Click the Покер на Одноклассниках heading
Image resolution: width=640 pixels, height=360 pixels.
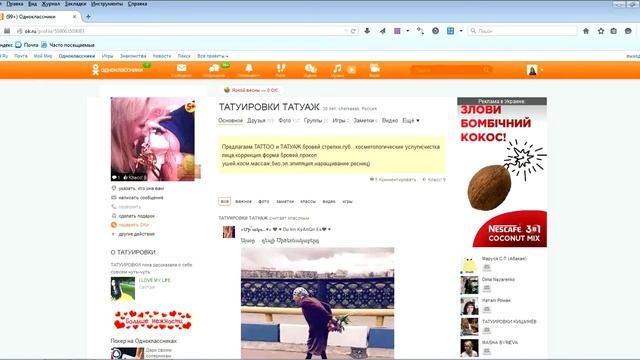point(143,341)
